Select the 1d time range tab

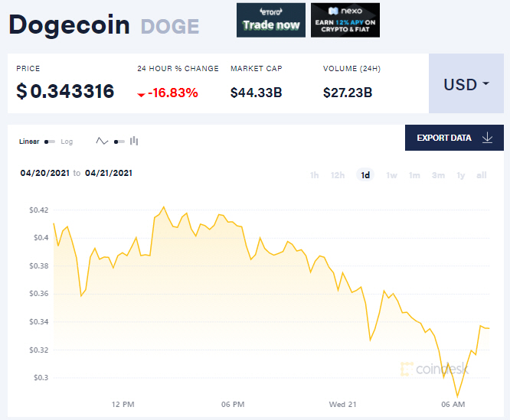tap(365, 175)
